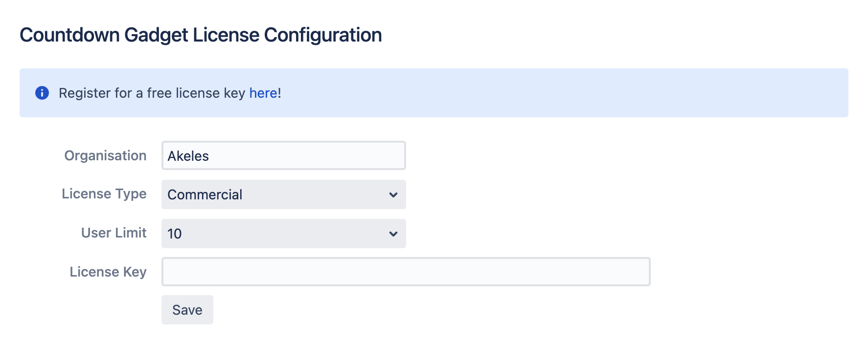Click the 'Register for a free license key' text
Image resolution: width=868 pixels, height=344 pixels.
(152, 93)
